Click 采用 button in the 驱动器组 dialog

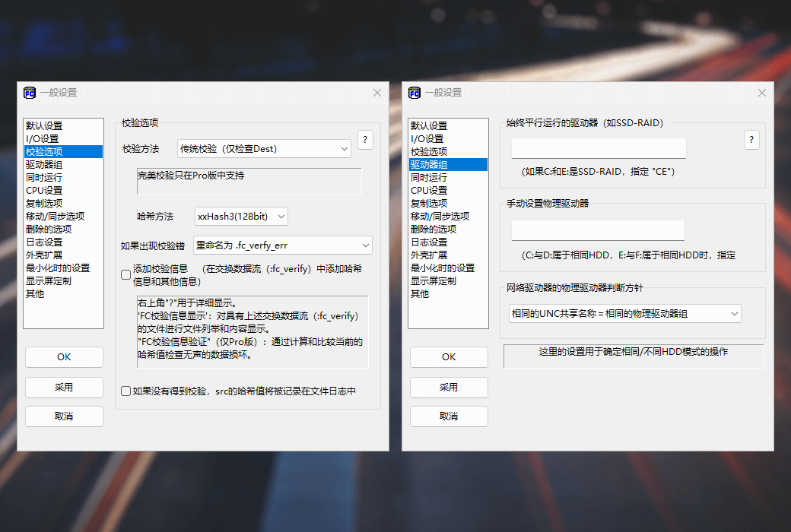449,387
